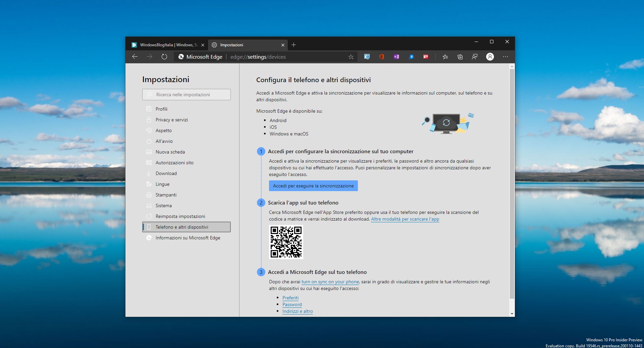Open Autorizzazioni sito settings
Screen dimensions: 644x348
186,163
